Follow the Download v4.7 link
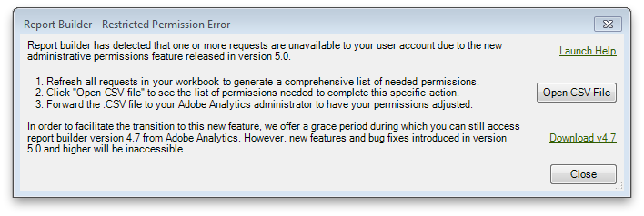The width and height of the screenshot is (644, 216). (583, 138)
